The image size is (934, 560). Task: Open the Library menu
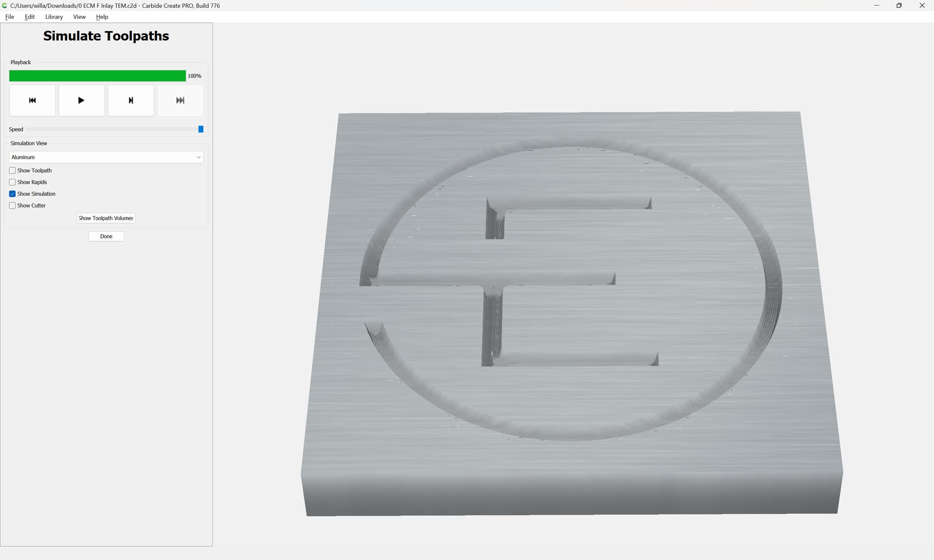(x=54, y=17)
